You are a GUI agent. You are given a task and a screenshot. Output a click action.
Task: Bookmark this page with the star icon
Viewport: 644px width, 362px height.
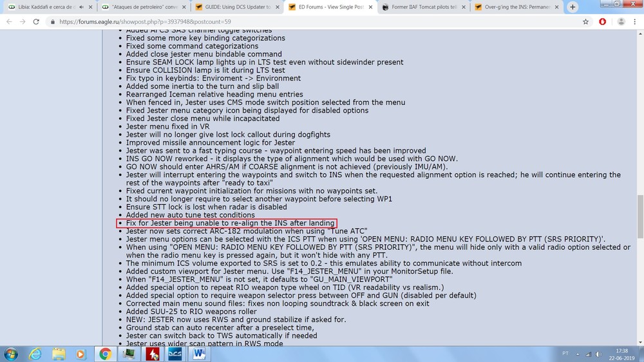(585, 22)
